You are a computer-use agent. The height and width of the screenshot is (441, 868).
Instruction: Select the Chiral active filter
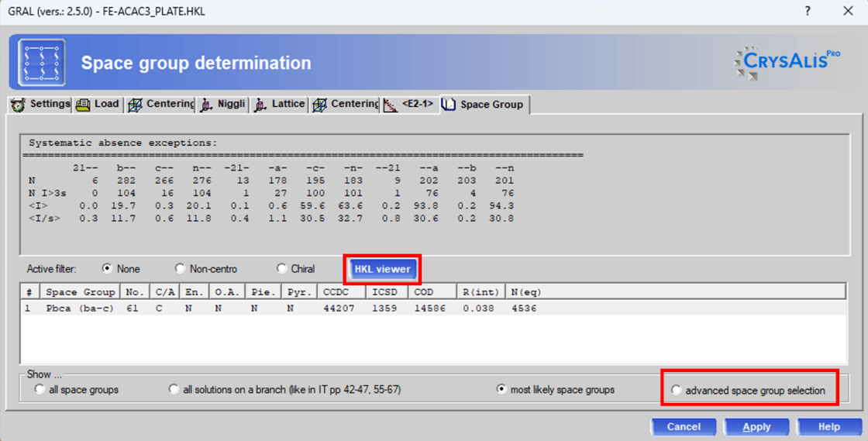point(282,269)
